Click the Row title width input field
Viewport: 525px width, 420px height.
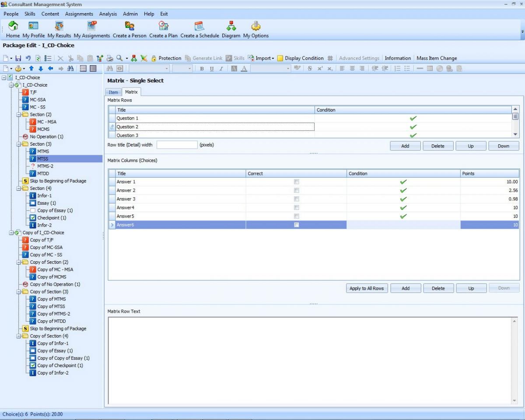(x=177, y=145)
